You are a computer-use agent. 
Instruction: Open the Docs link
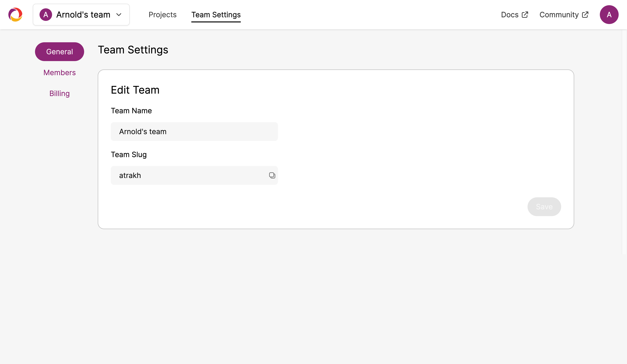point(510,15)
